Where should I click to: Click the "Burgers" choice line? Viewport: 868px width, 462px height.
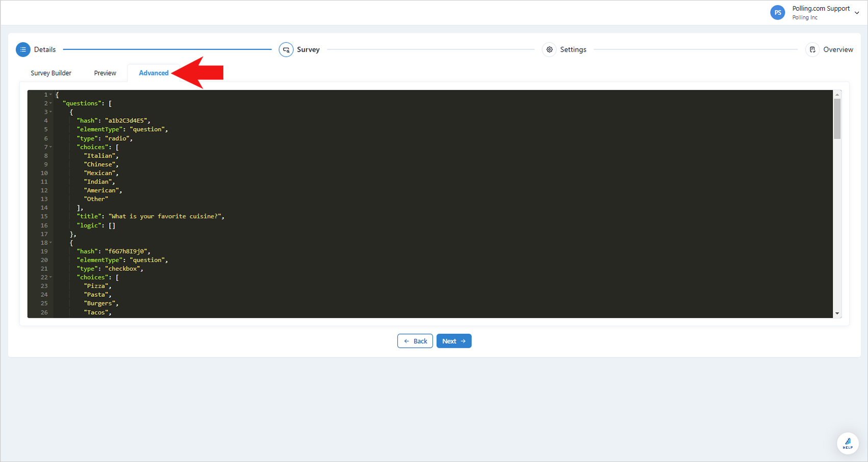pos(99,303)
